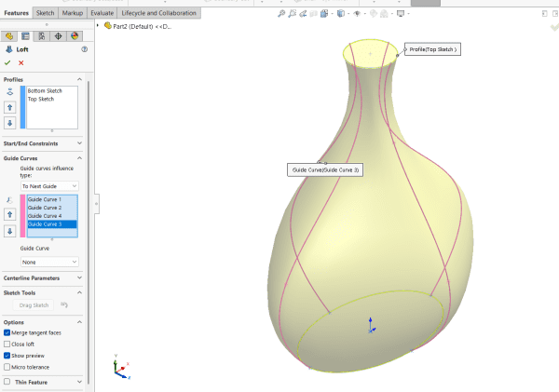The width and height of the screenshot is (559, 392).
Task: Click the Zoom to Fit magnifier icon
Action: pos(282,14)
